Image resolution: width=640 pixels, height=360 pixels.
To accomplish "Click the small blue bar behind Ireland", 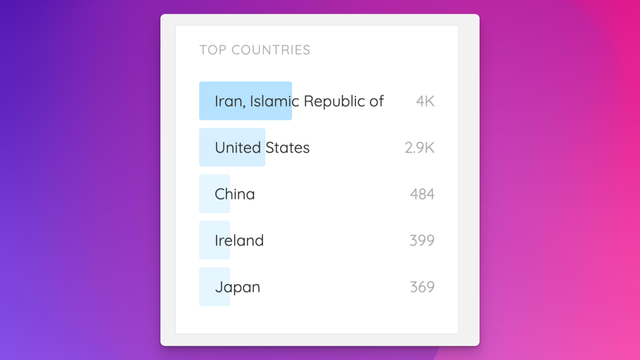I will pyautogui.click(x=215, y=240).
